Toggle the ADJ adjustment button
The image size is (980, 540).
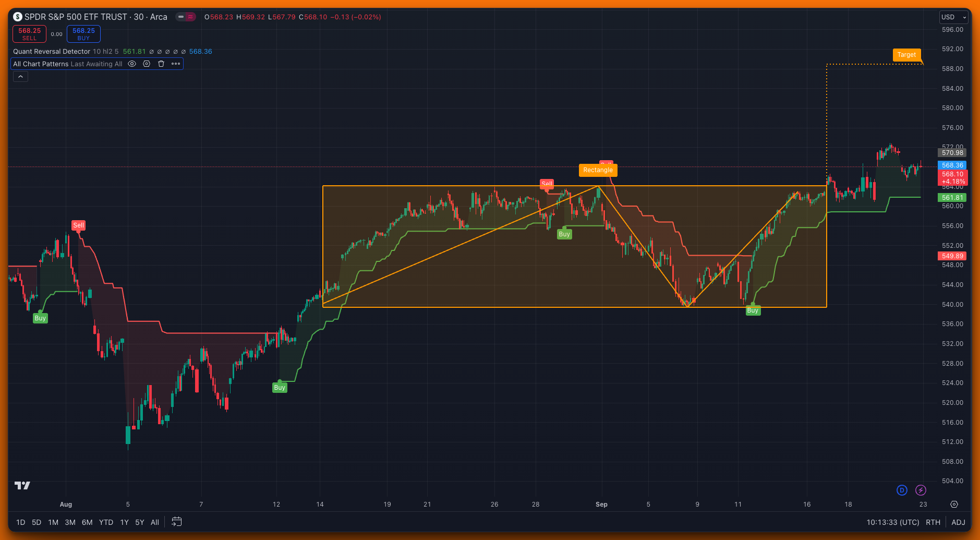pos(958,522)
